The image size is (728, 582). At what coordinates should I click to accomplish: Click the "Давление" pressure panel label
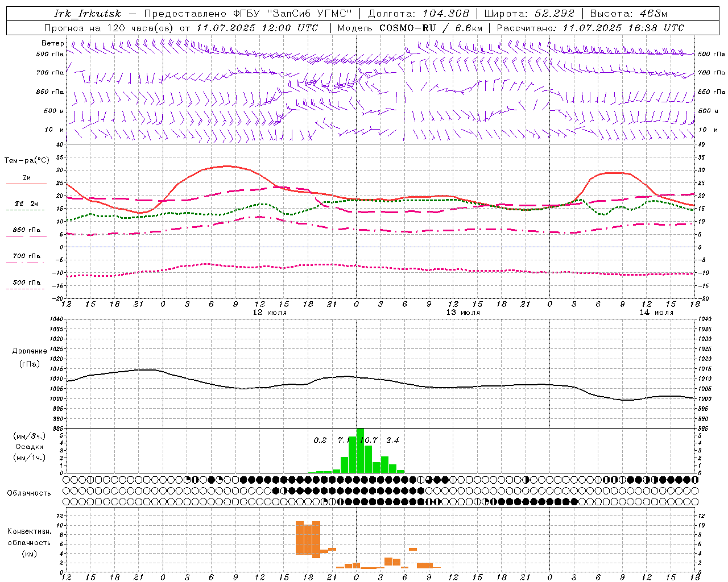pos(30,351)
